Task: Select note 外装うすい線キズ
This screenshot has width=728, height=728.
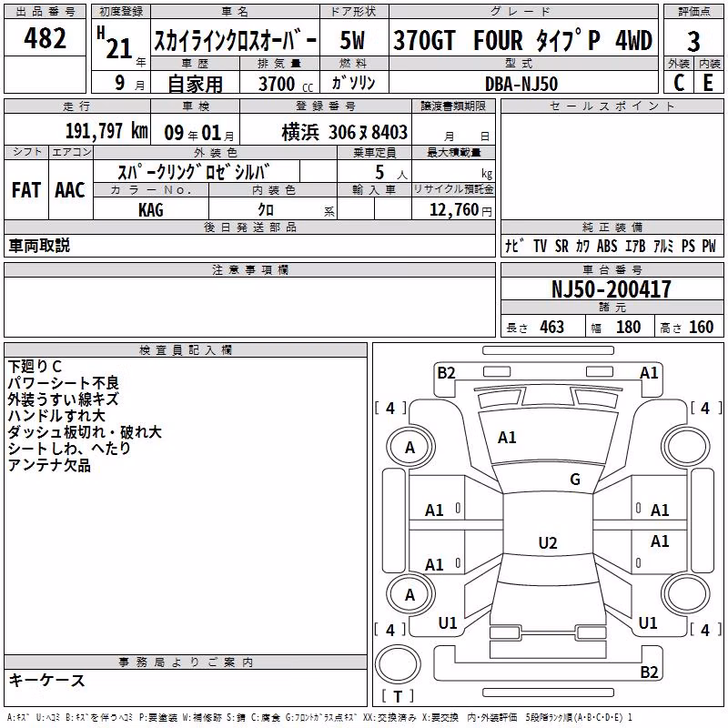Action: pyautogui.click(x=63, y=399)
